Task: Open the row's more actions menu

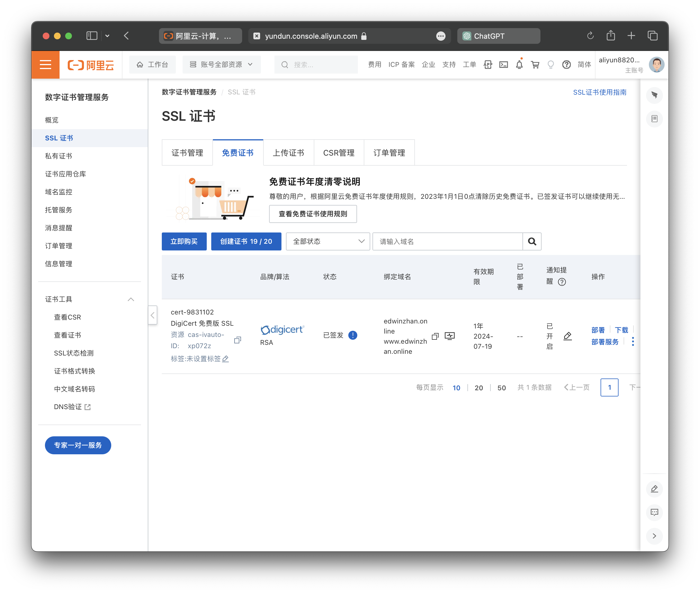Action: (633, 341)
